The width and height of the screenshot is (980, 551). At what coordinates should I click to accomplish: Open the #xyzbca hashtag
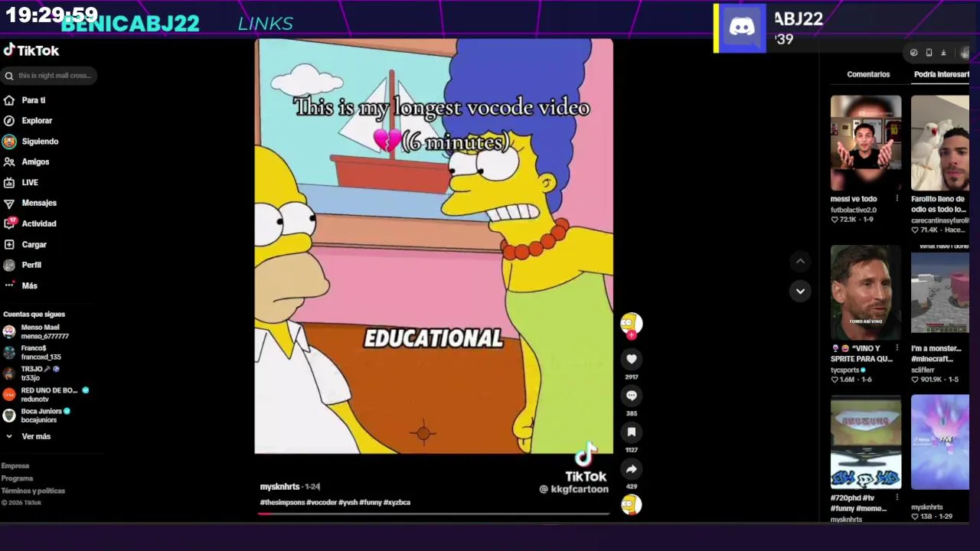click(x=397, y=503)
